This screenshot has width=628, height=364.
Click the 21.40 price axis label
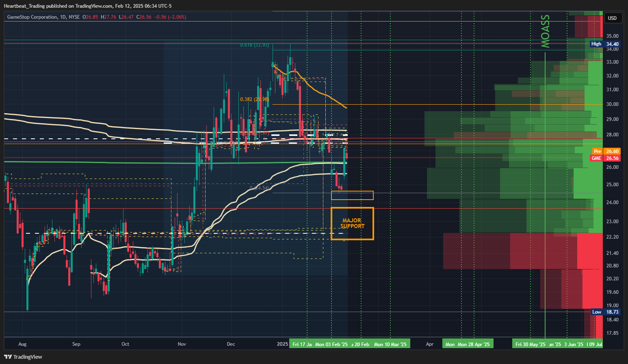coord(612,253)
